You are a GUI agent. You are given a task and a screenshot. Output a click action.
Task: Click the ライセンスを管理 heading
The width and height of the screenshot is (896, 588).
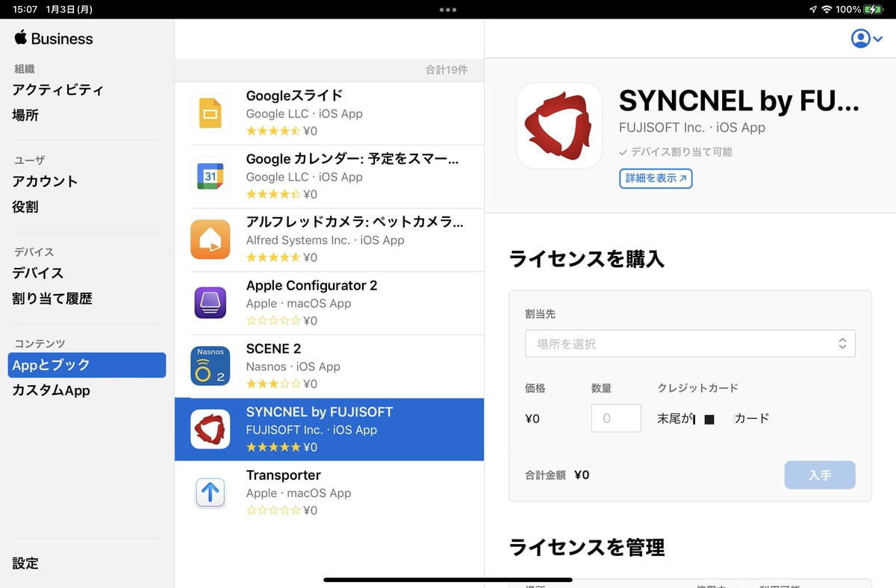point(586,548)
